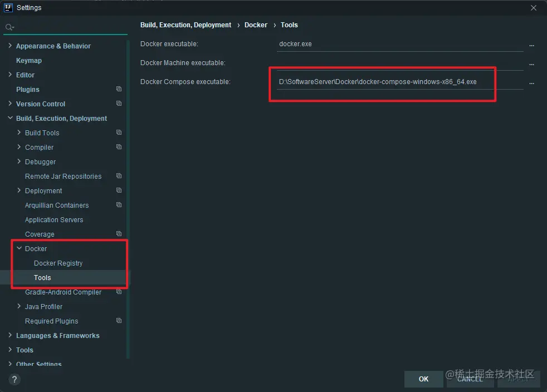The height and width of the screenshot is (392, 547).
Task: Expand the Editor section arrow
Action: point(10,75)
